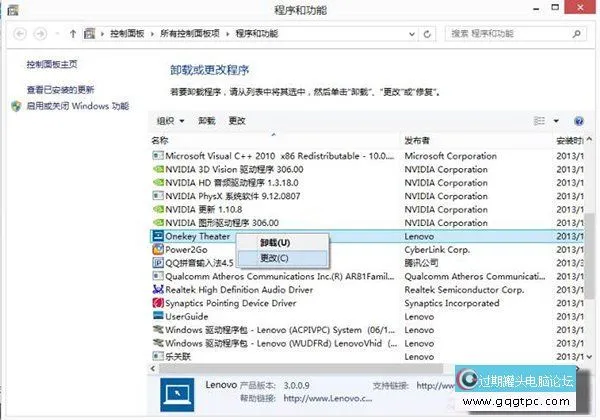This screenshot has height=420, width=600.
Task: Sort the list by 发布者 column header
Action: point(420,140)
